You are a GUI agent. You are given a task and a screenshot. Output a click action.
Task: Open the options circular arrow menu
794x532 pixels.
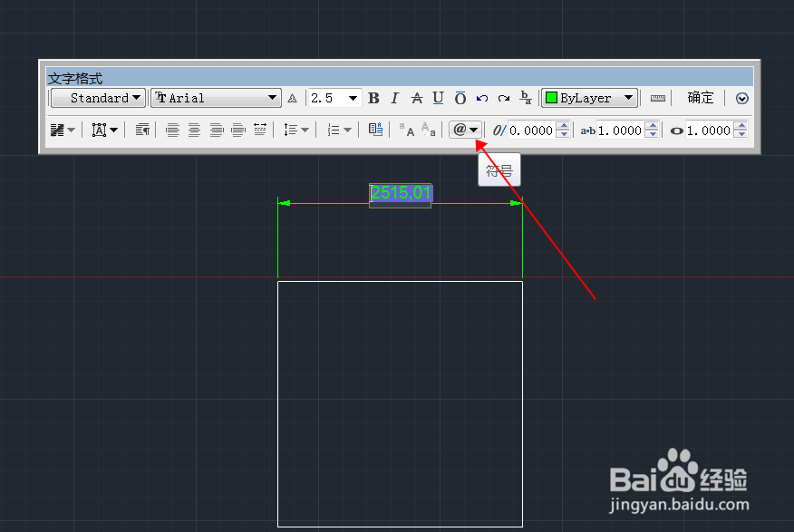(741, 98)
